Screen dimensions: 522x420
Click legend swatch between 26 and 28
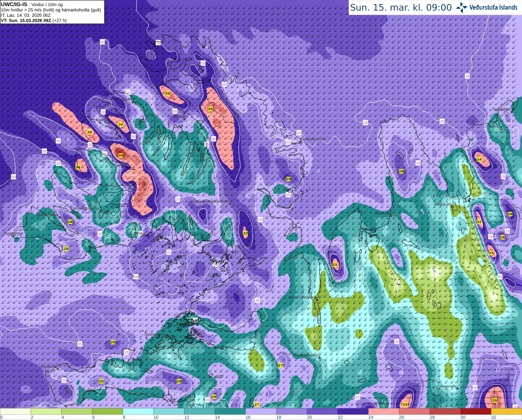click(414, 412)
